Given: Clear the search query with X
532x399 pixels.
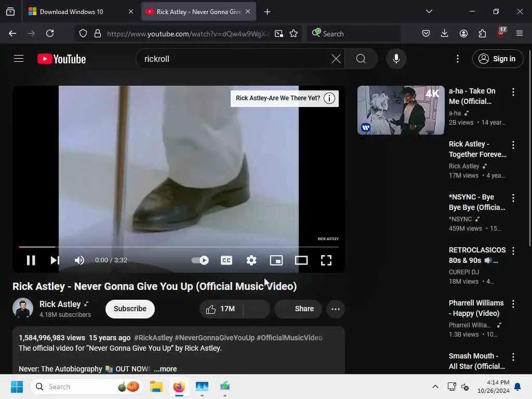Looking at the screenshot, I should [x=336, y=59].
